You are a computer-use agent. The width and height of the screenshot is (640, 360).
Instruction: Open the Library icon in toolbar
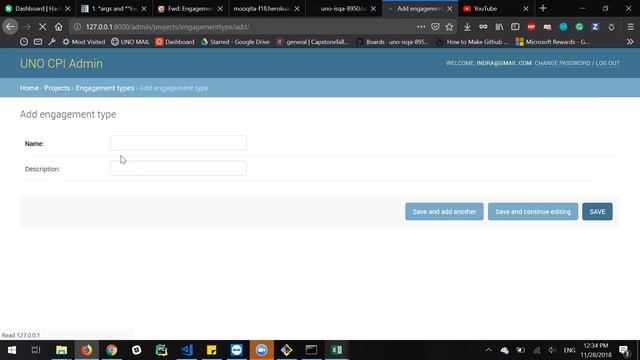tap(499, 27)
